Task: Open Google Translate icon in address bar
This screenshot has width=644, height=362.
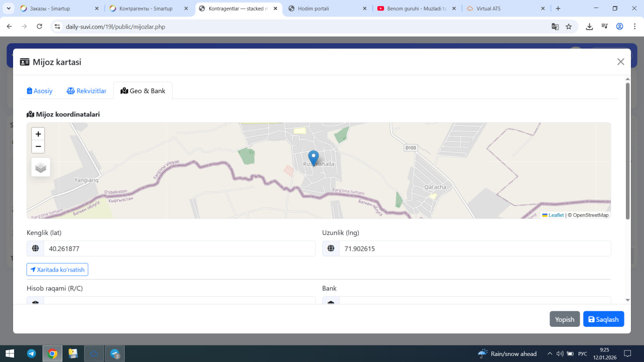Action: (x=555, y=27)
